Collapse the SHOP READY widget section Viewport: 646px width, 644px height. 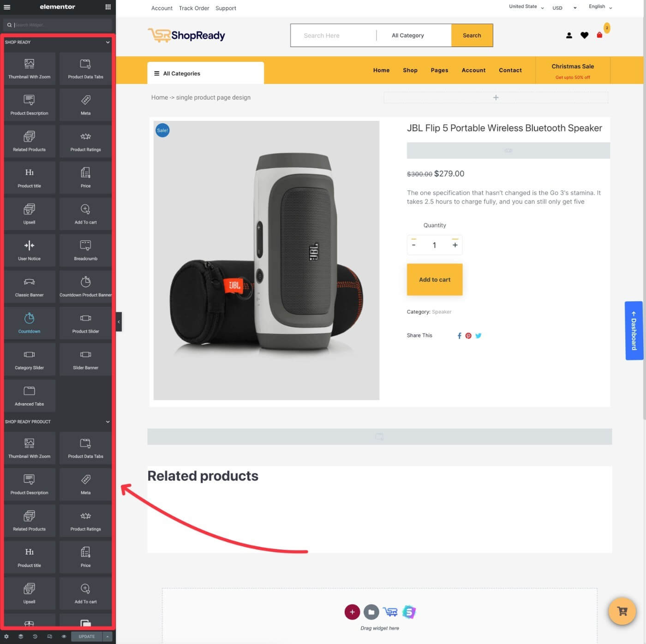click(x=108, y=42)
